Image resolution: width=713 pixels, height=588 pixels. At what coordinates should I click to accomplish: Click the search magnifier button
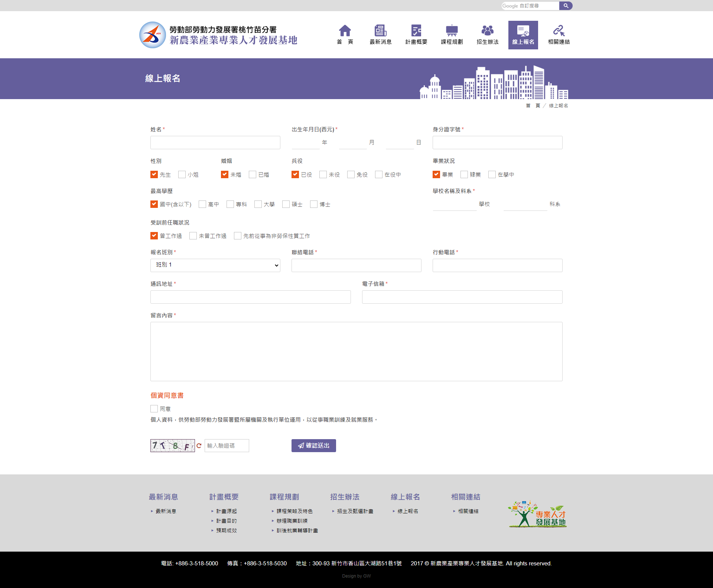tap(566, 6)
